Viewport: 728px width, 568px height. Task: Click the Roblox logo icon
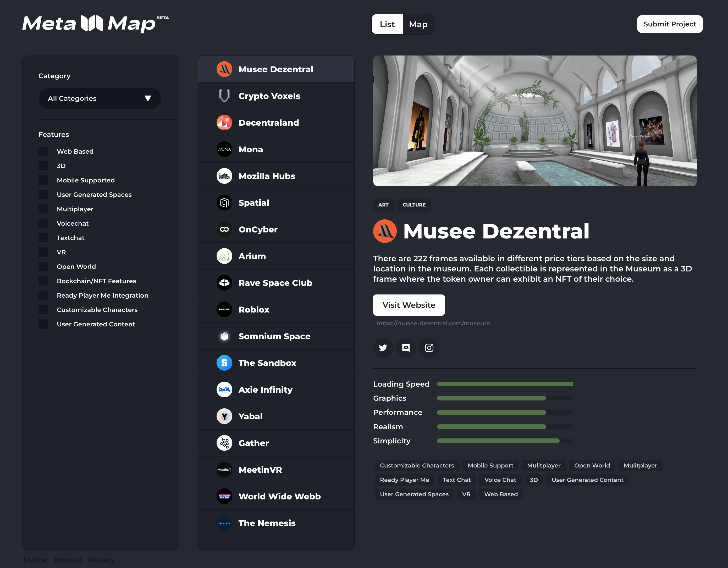pyautogui.click(x=224, y=309)
